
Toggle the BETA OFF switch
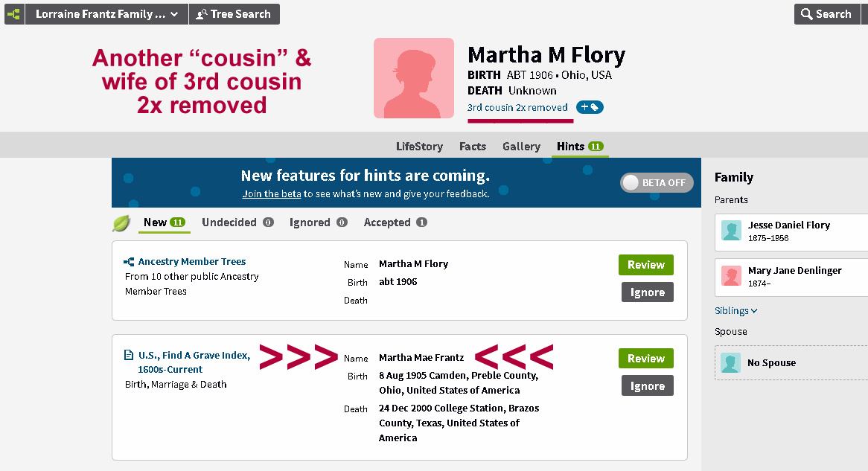pos(657,183)
